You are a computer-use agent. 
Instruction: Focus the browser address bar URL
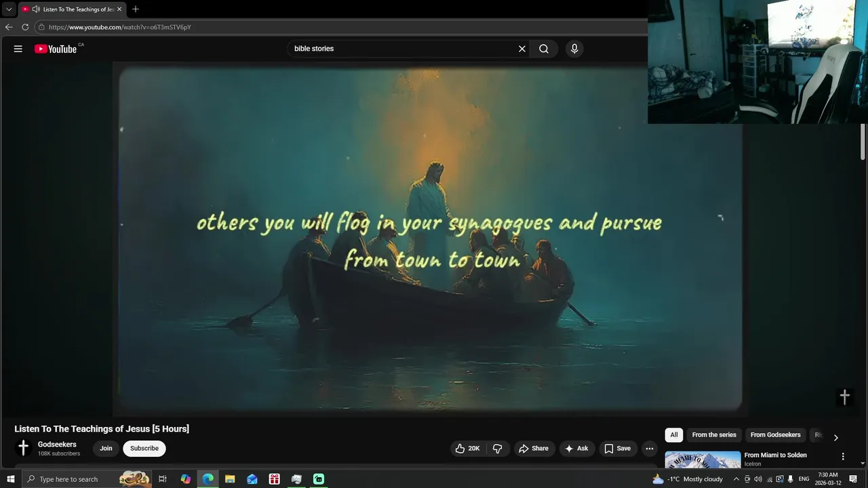click(x=119, y=27)
